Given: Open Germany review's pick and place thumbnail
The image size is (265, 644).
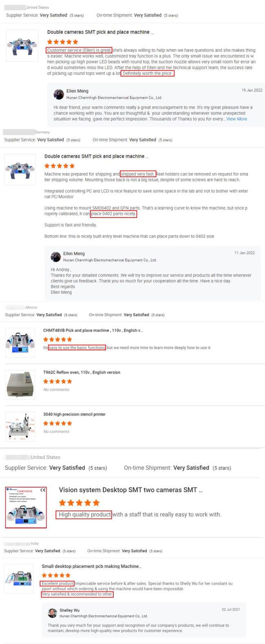Looking at the screenshot, I should (20, 169).
